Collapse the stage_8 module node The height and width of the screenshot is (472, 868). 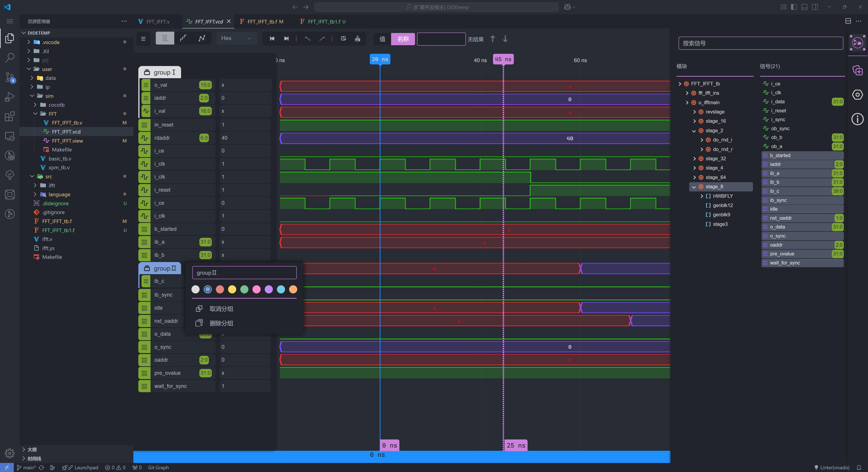(694, 187)
